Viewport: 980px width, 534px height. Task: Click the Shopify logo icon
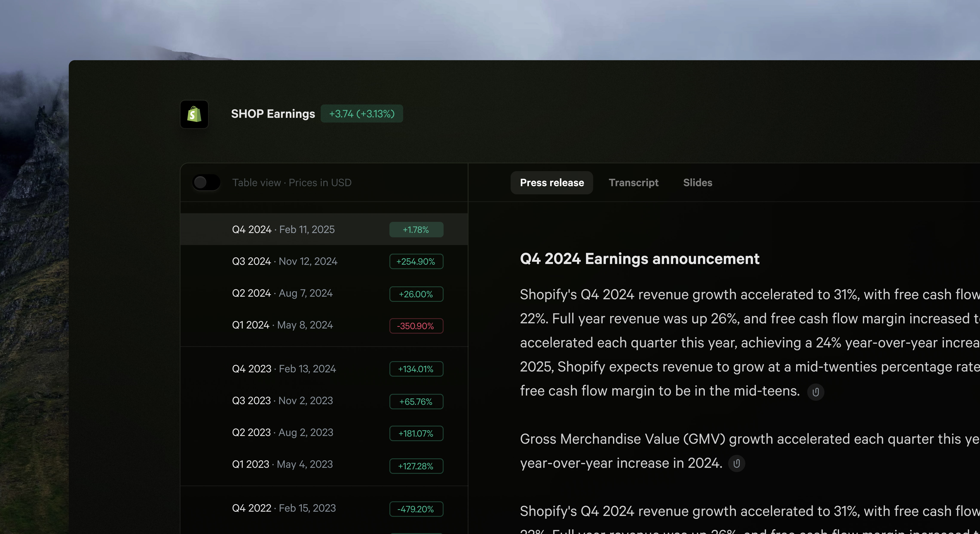(194, 114)
